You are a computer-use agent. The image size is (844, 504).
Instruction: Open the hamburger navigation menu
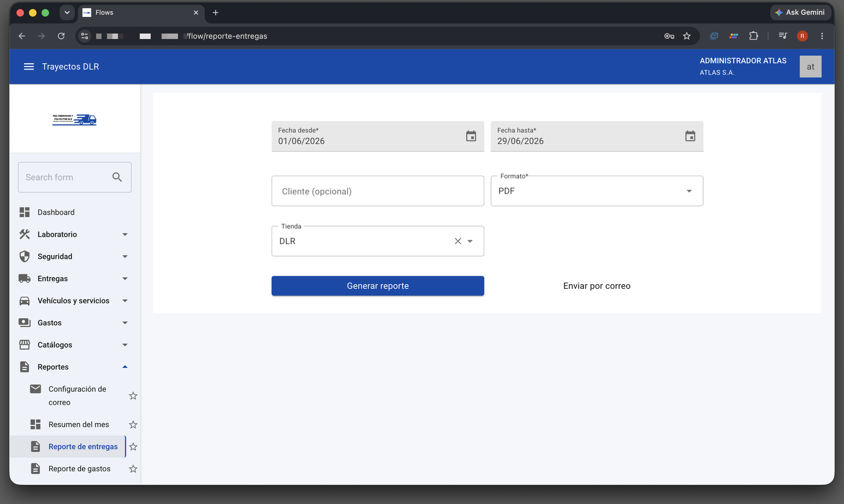coord(29,66)
